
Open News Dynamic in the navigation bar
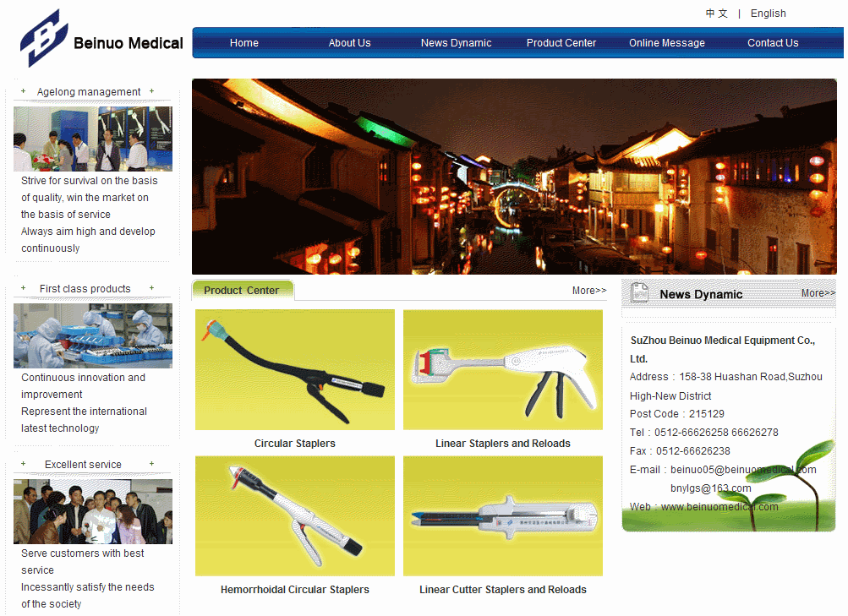(456, 43)
